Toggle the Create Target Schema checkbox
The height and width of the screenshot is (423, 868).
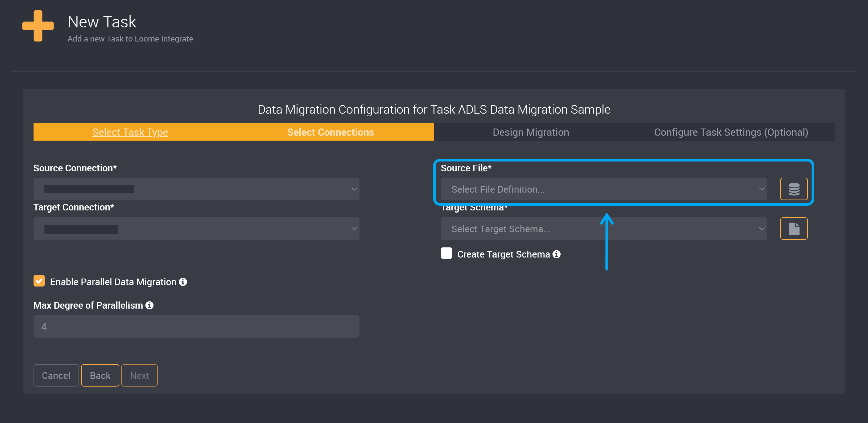coord(447,254)
